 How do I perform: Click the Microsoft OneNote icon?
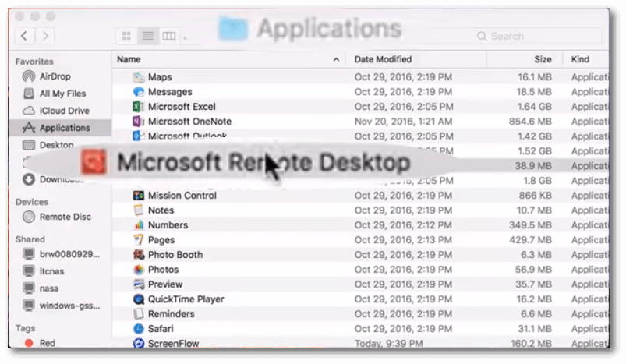point(139,122)
